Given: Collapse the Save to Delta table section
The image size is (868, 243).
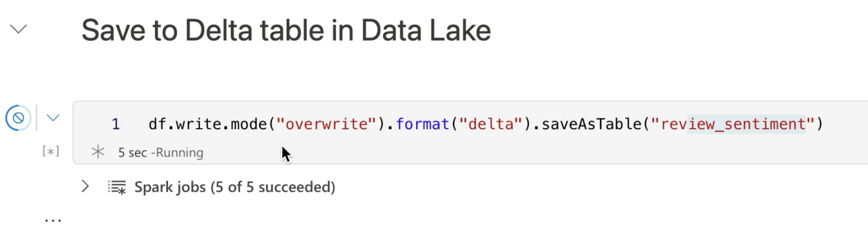Looking at the screenshot, I should pyautogui.click(x=19, y=29).
